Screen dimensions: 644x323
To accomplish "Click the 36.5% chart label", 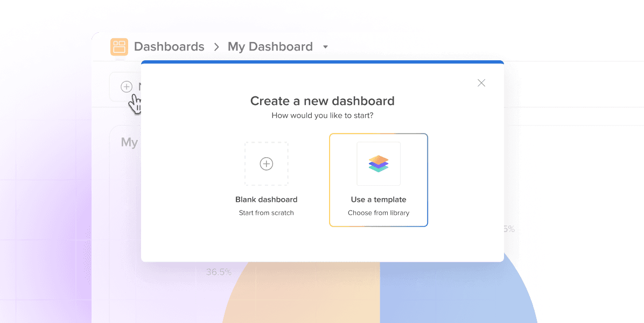I will point(219,272).
